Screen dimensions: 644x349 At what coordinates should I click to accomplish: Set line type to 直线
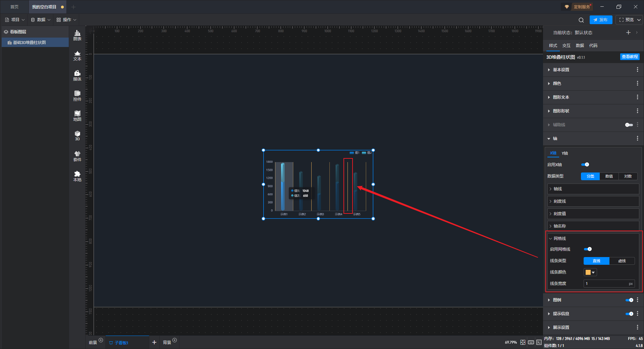596,261
